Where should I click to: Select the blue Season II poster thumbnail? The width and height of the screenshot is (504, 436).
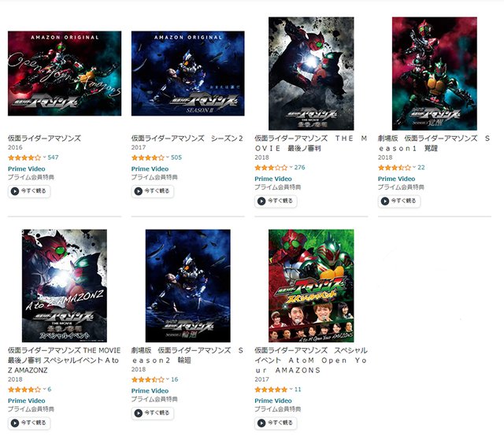point(187,73)
